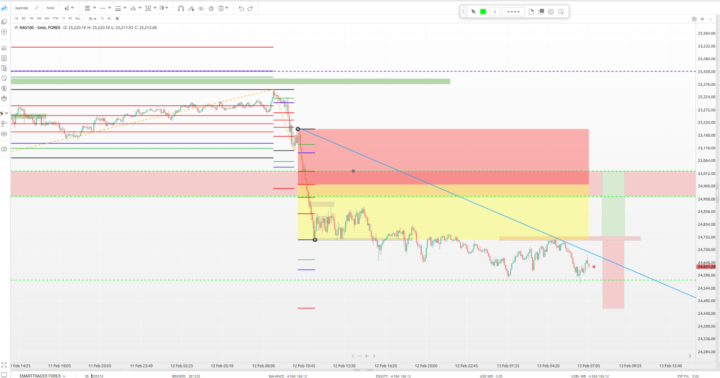Click the redo arrow
Screen dimensions: 720x378
tap(250, 8)
